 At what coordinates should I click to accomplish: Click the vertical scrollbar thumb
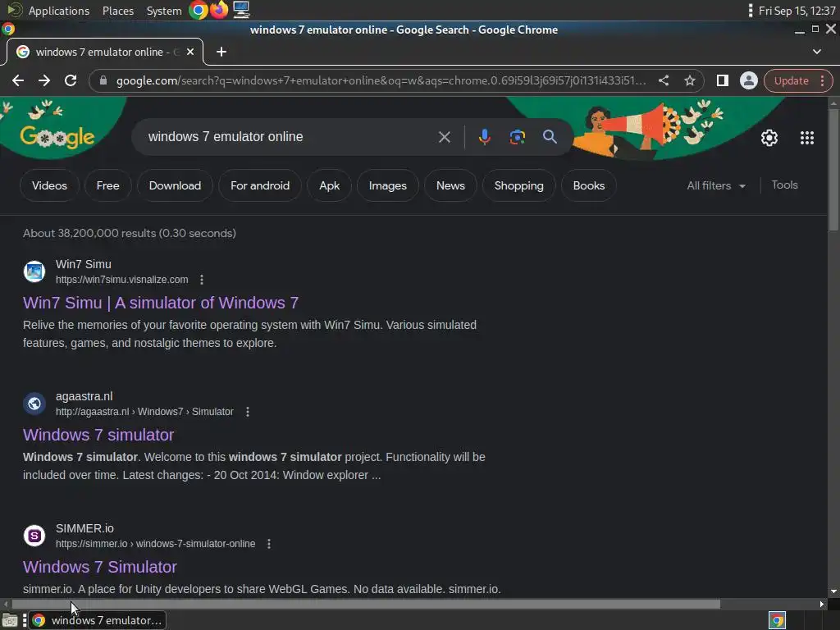tap(833, 169)
